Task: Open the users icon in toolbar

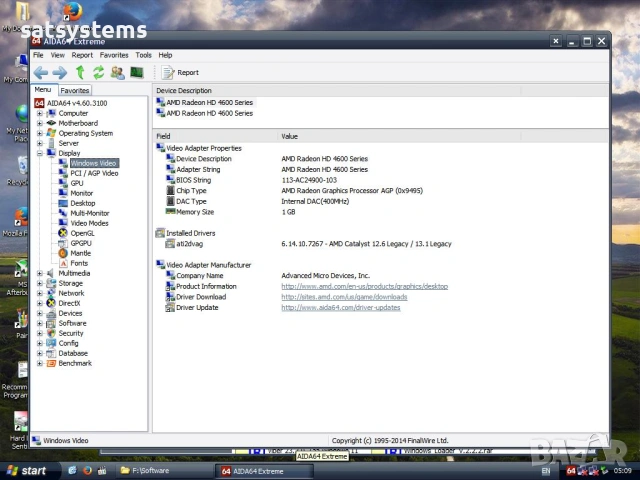Action: tap(118, 73)
